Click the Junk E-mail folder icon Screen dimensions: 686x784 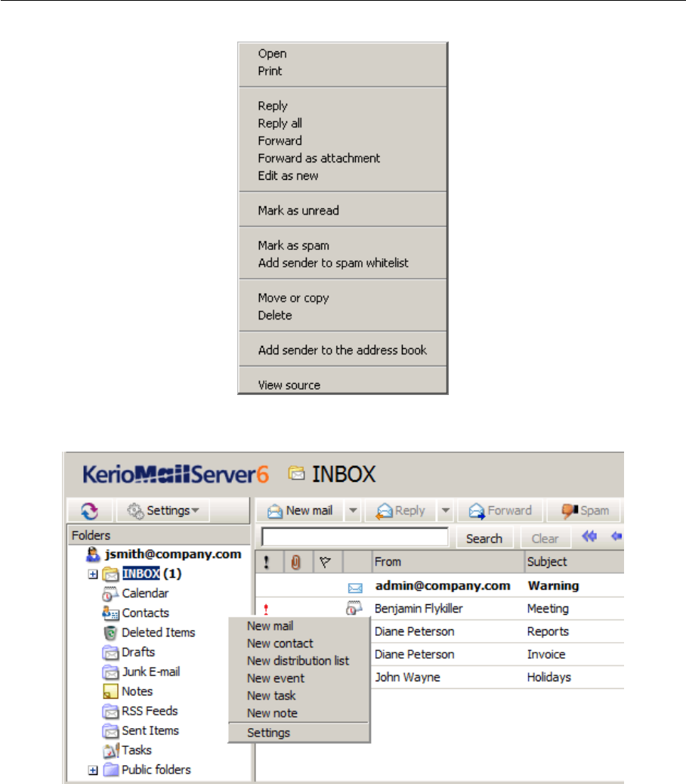(110, 672)
